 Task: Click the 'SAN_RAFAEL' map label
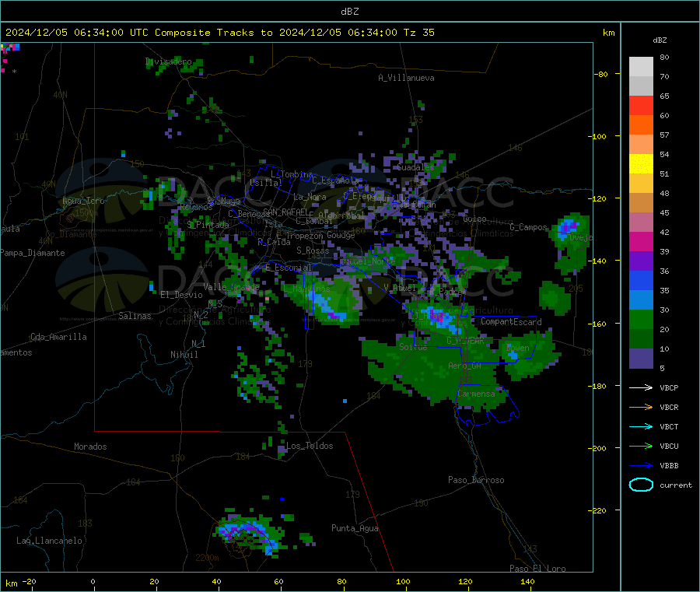pyautogui.click(x=285, y=212)
